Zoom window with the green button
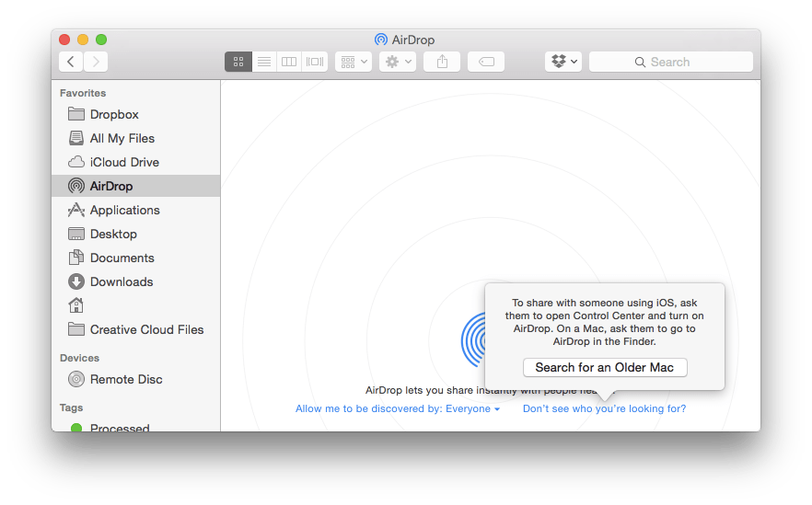812x505 pixels. pos(101,40)
